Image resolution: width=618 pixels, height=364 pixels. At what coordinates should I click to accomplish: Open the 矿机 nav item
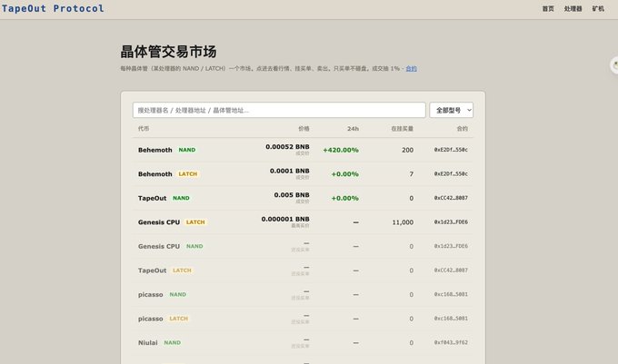pyautogui.click(x=598, y=9)
